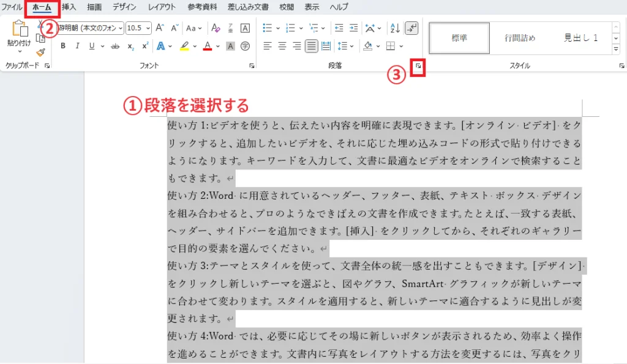
Task: Align text left
Action: [x=268, y=46]
